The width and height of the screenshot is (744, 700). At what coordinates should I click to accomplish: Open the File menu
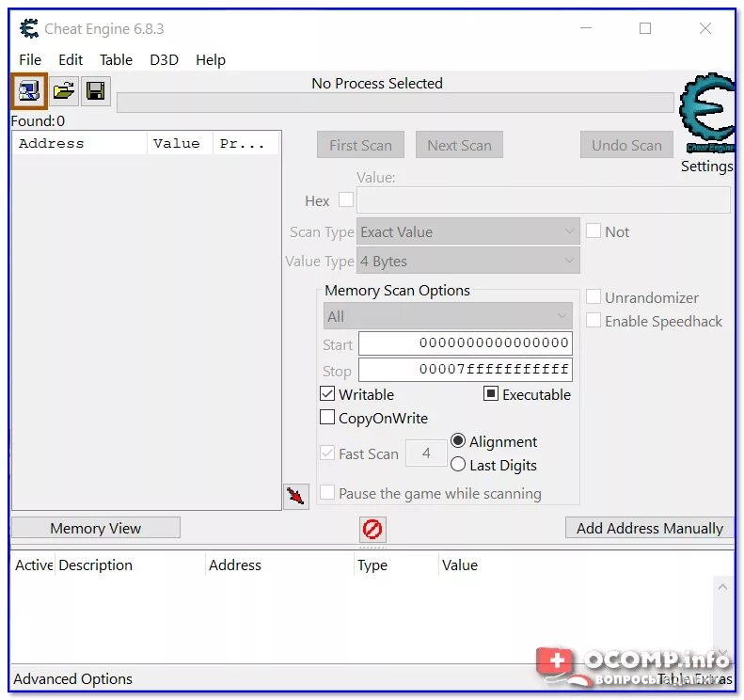30,60
